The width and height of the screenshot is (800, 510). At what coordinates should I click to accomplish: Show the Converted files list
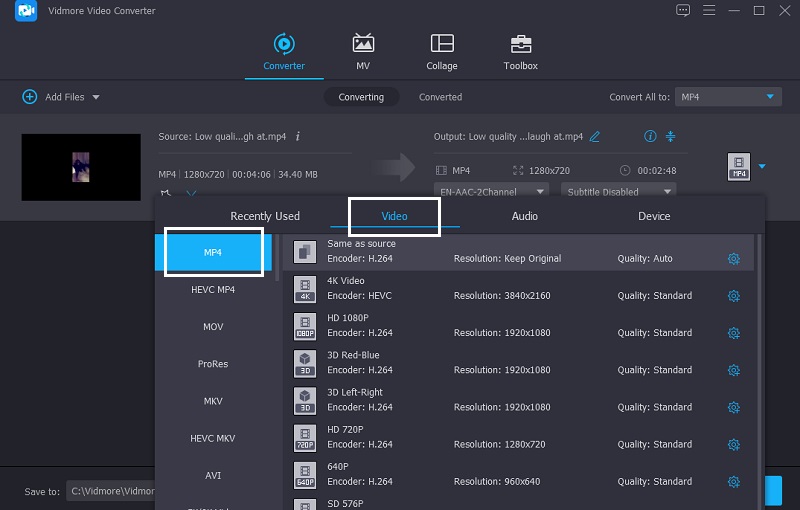(440, 97)
